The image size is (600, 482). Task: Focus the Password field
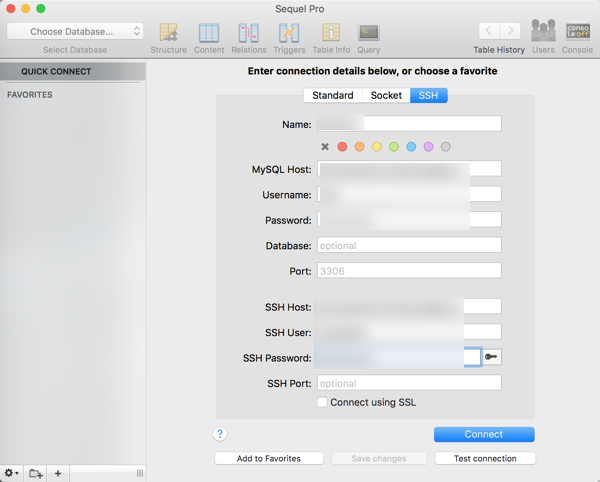409,220
